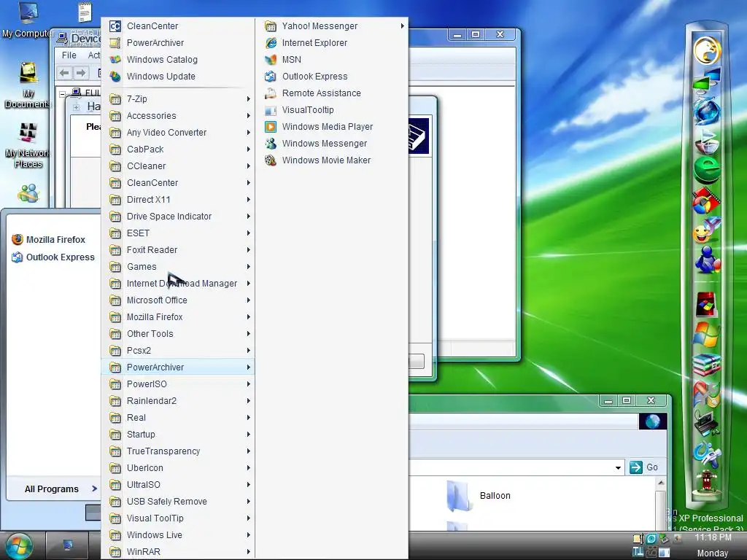Select the Balloon folder in the explorer window
Image resolution: width=747 pixels, height=560 pixels.
479,496
